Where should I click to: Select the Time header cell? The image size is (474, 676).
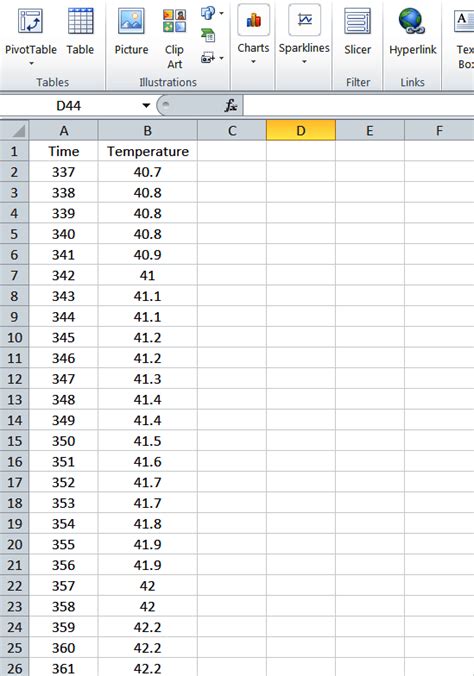point(64,151)
